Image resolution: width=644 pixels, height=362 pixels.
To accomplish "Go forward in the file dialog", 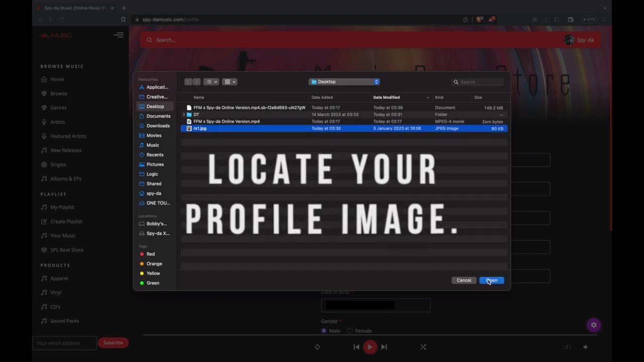I will coord(196,81).
